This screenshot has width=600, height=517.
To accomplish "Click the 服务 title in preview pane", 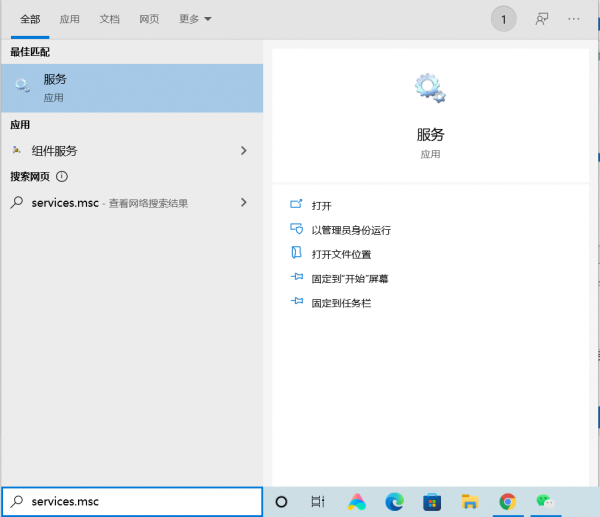I will [x=430, y=135].
